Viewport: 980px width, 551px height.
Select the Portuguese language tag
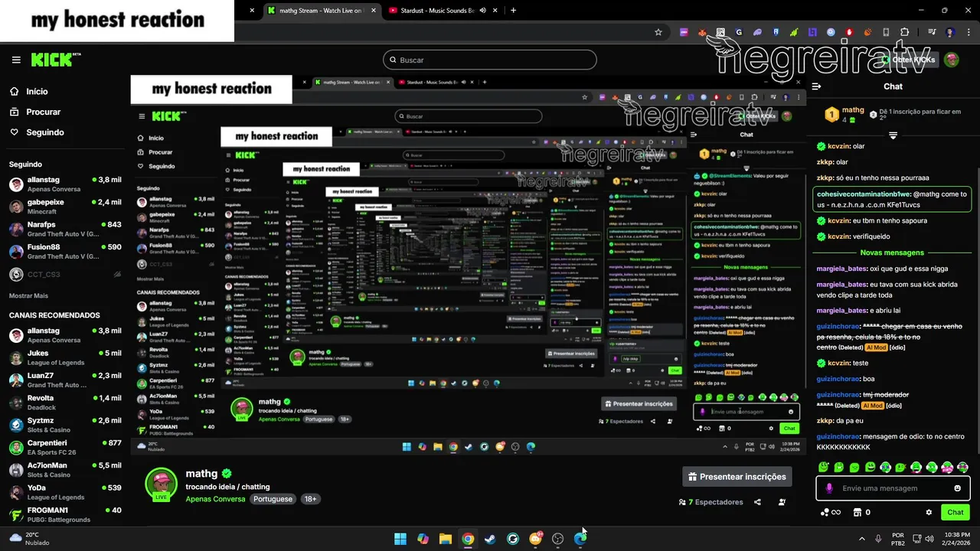coord(273,499)
